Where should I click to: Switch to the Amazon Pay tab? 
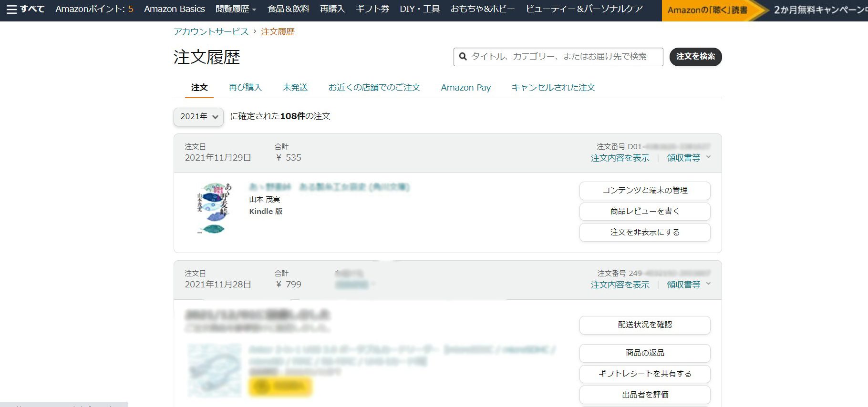pyautogui.click(x=465, y=88)
